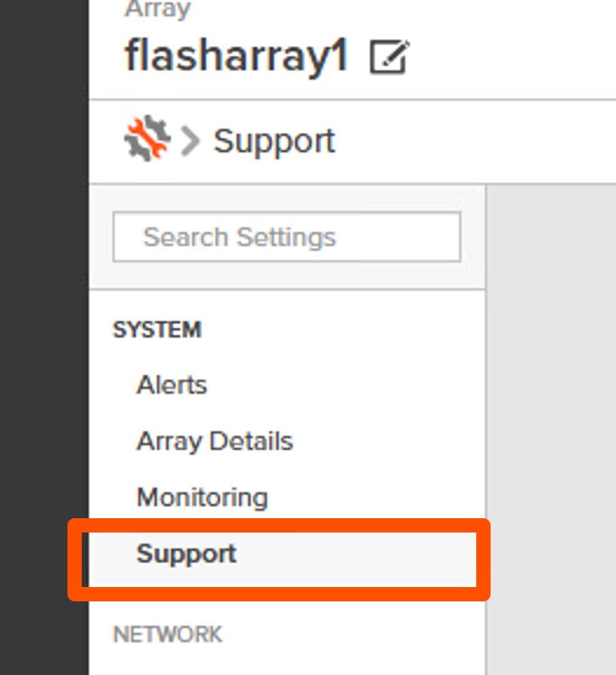Select the Monitoring menu item

202,498
